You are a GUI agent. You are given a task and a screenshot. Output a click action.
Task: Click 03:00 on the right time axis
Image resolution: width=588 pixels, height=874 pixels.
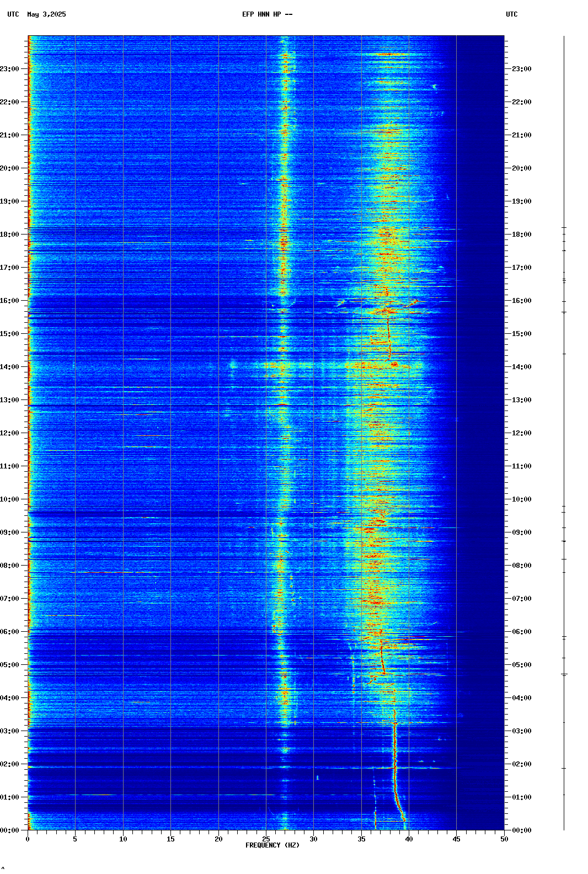click(x=522, y=731)
